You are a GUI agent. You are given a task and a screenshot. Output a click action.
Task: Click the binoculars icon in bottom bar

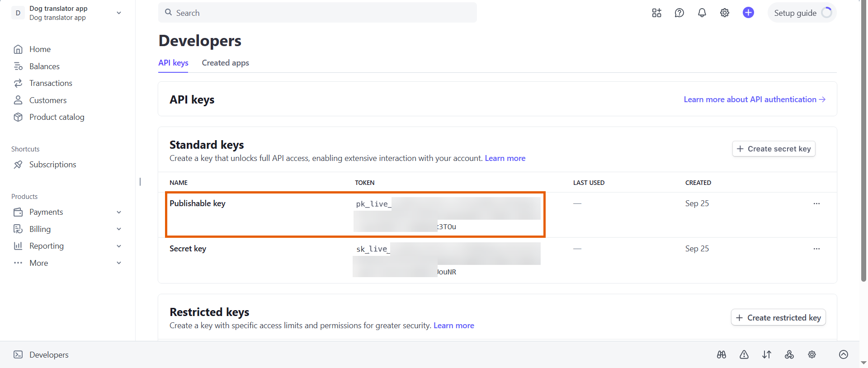coord(722,354)
